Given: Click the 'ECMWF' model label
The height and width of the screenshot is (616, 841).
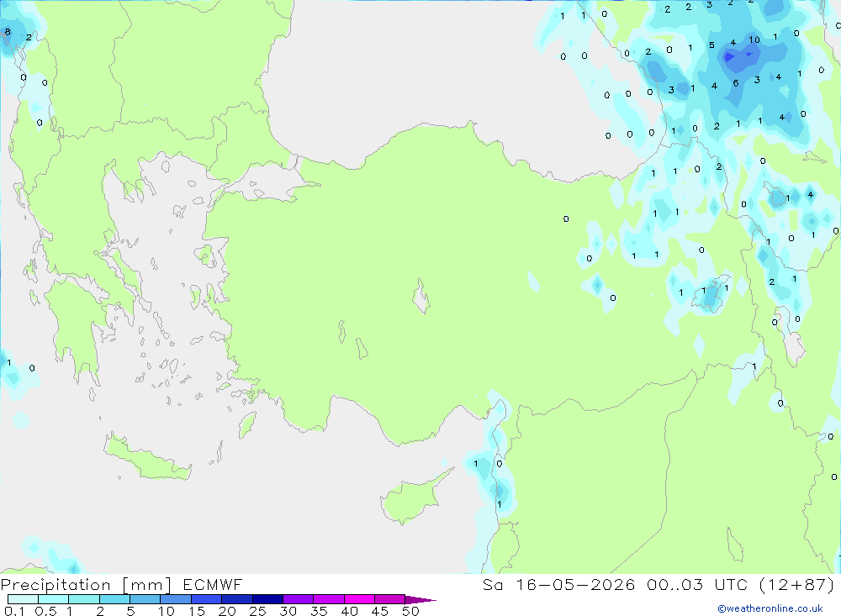Looking at the screenshot, I should point(213,584).
